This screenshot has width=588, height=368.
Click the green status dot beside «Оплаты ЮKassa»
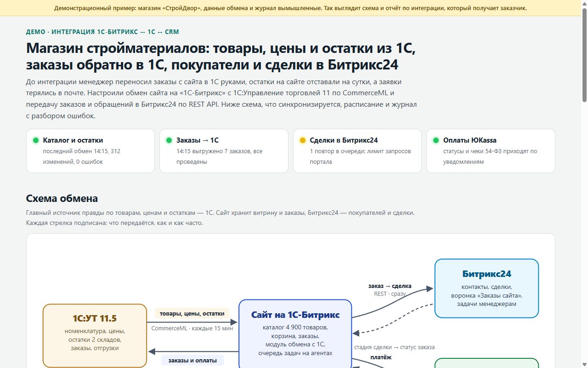coord(436,140)
